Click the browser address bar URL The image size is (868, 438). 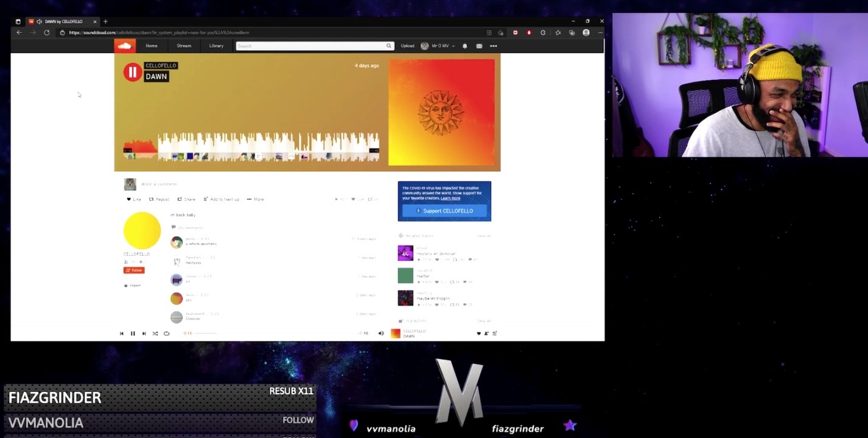click(159, 32)
